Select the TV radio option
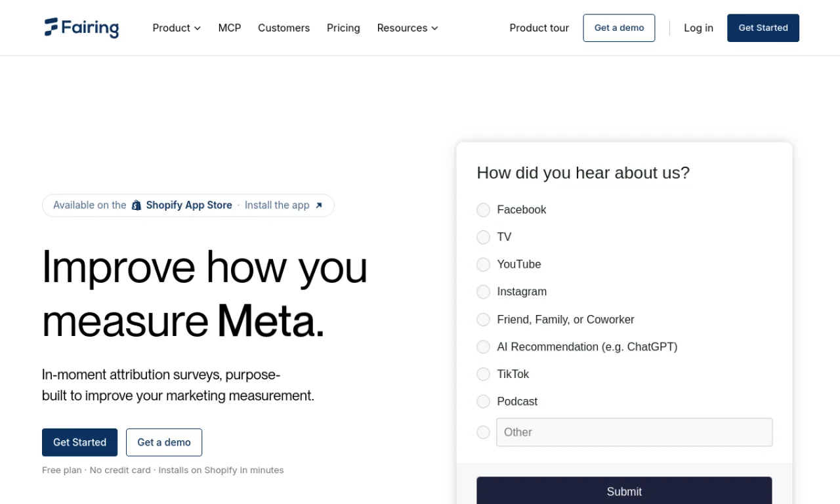Image resolution: width=840 pixels, height=504 pixels. 483,237
